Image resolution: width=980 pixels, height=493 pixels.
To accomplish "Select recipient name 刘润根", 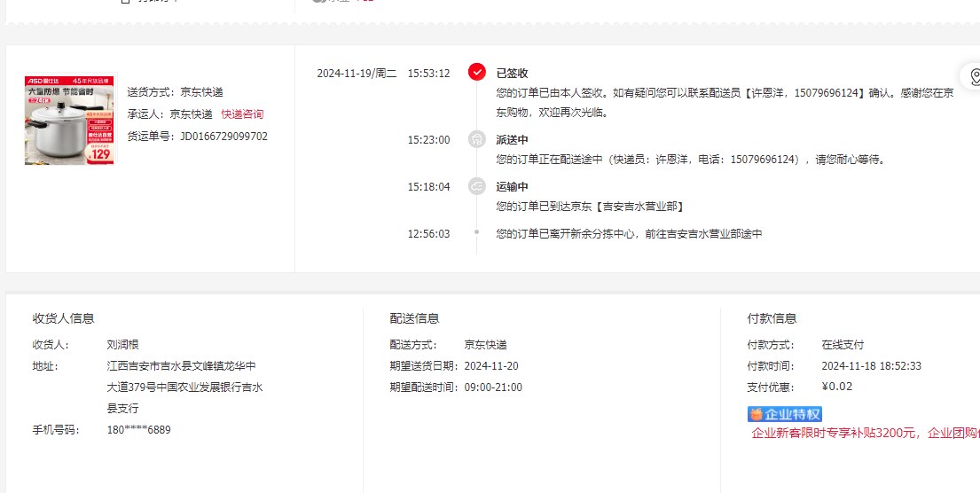I will point(122,344).
